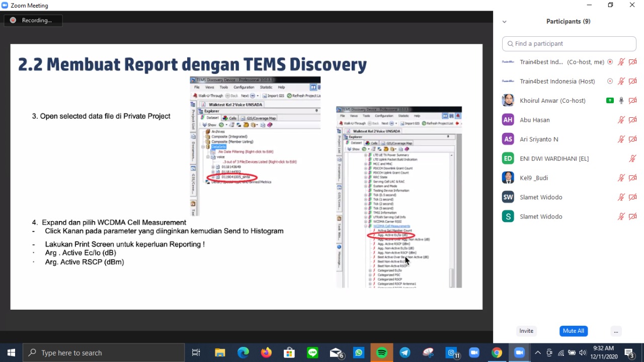Click Abu Hasan's muted microphone icon
This screenshot has width=644, height=362.
click(x=621, y=120)
